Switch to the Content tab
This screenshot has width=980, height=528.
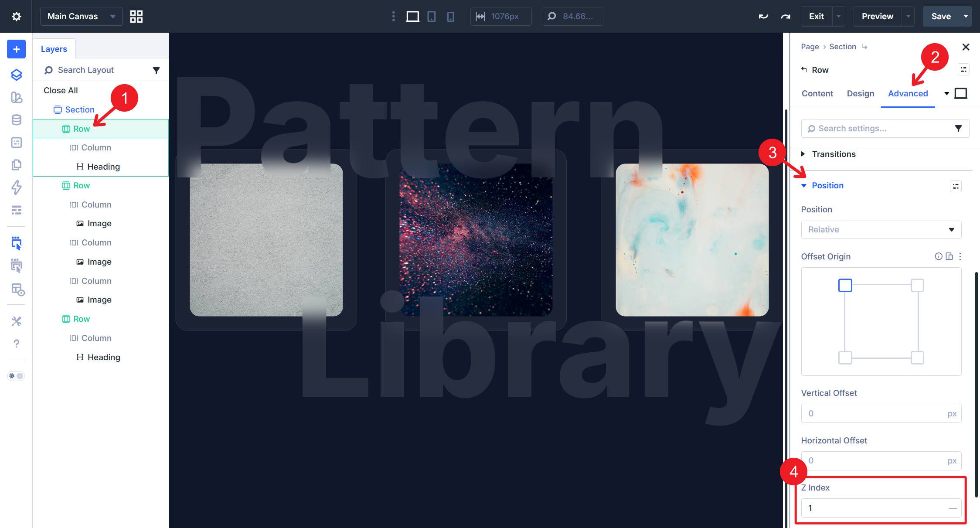817,94
